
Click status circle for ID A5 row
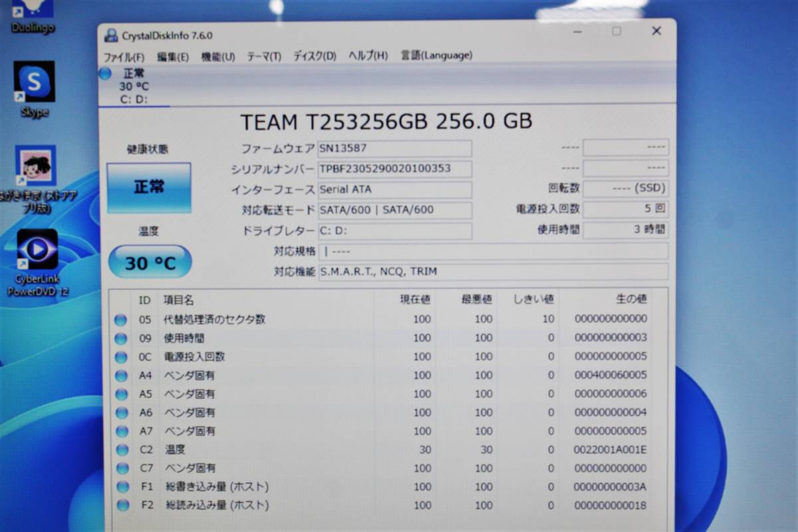coord(120,394)
